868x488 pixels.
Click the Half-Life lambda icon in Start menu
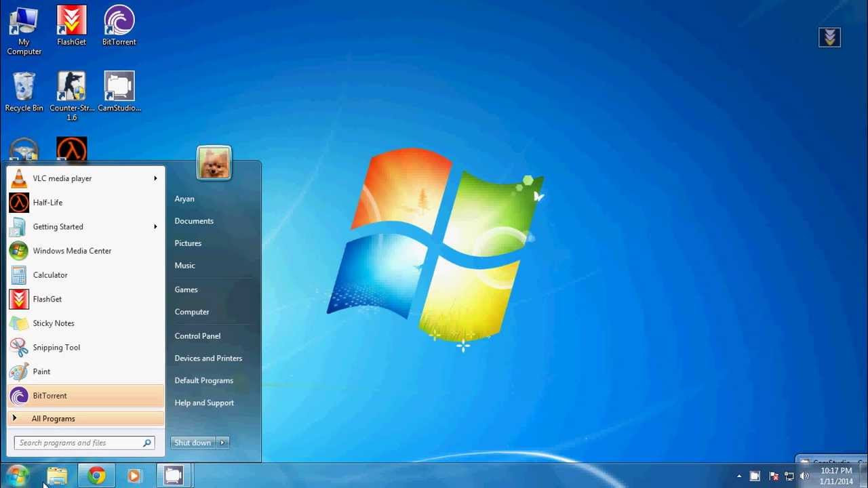click(19, 203)
